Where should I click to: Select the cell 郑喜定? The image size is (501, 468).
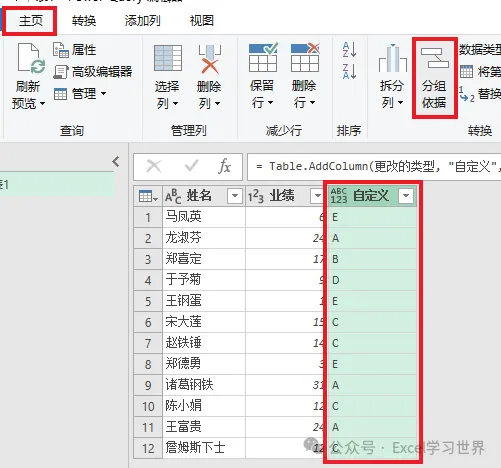tap(204, 259)
